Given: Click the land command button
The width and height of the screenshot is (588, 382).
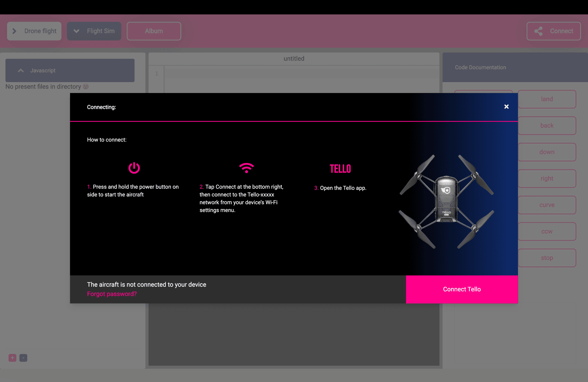Looking at the screenshot, I should (547, 99).
